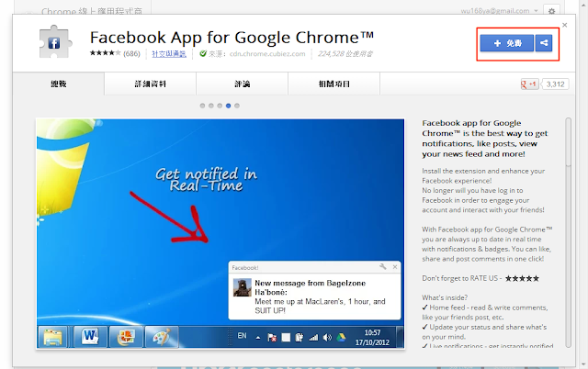
Task: Select the first screenshot carousel dot
Action: click(x=202, y=106)
